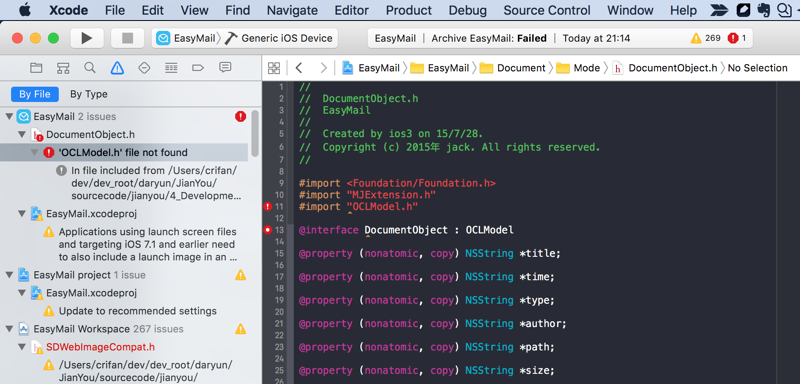Collapse the EasyMail 2 issues group

[9, 117]
